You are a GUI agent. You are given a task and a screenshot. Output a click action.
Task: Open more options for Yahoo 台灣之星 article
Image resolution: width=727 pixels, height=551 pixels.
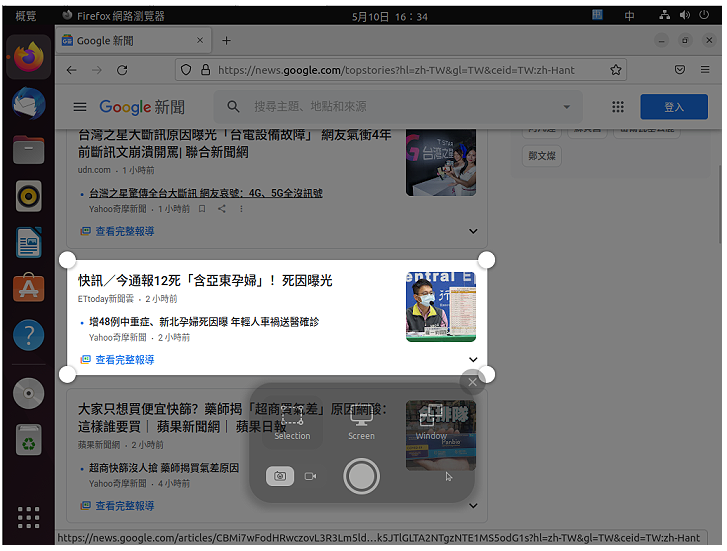coord(241,209)
